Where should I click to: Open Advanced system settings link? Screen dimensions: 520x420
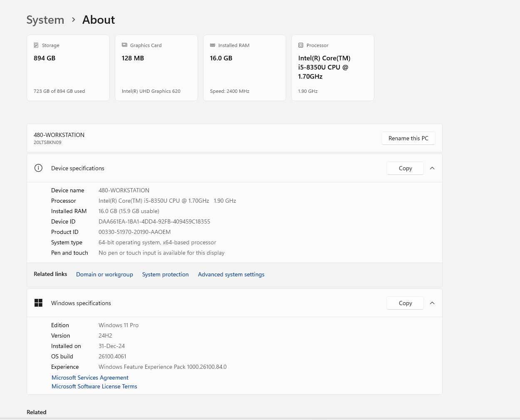tap(231, 274)
